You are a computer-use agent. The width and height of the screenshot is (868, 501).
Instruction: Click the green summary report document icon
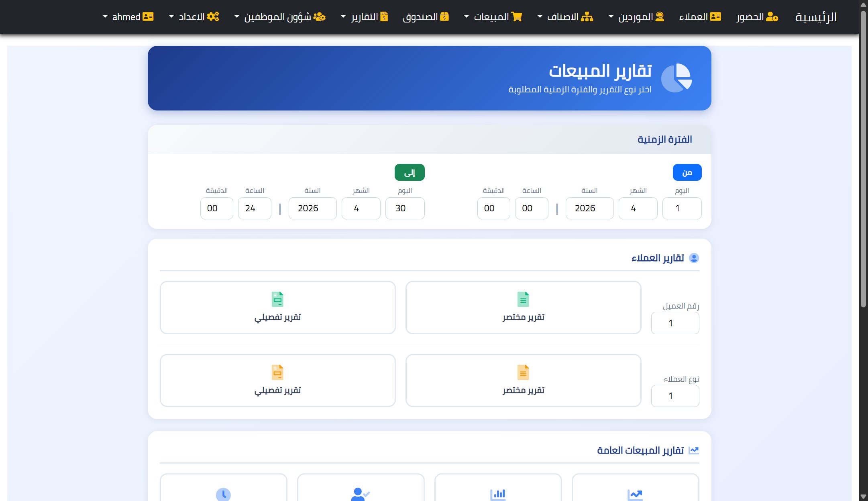(x=523, y=299)
